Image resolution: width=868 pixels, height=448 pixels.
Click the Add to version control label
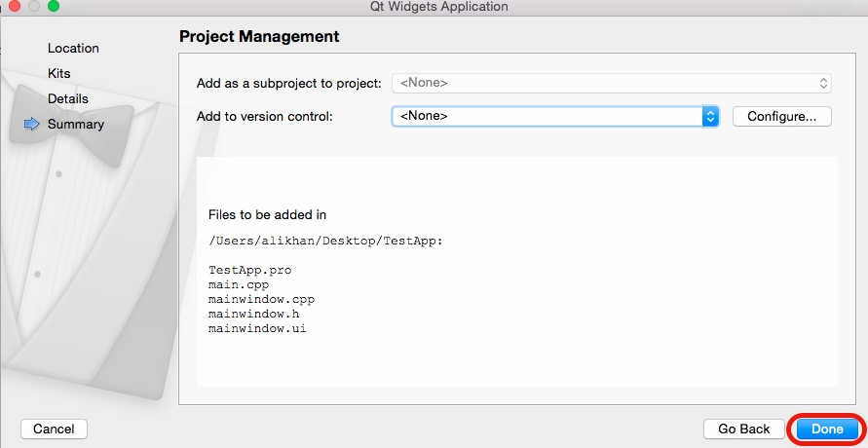tap(265, 116)
